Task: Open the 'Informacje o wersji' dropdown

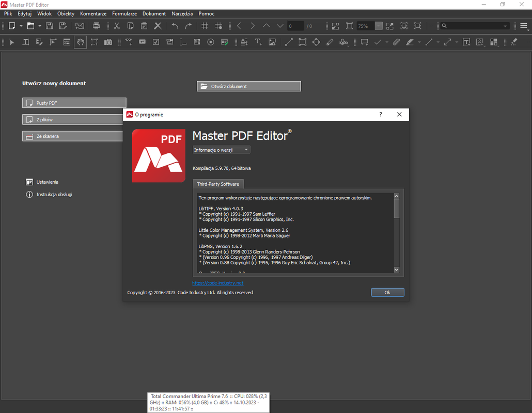Action: click(222, 150)
